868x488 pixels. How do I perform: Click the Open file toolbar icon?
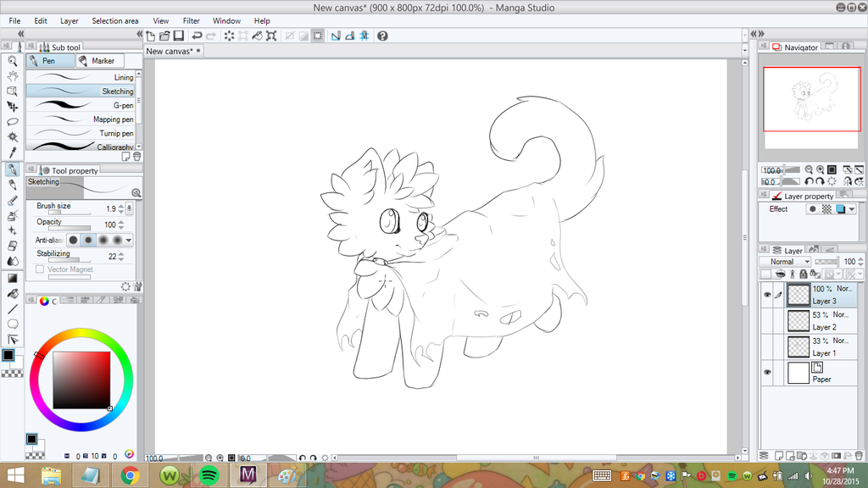pyautogui.click(x=164, y=36)
